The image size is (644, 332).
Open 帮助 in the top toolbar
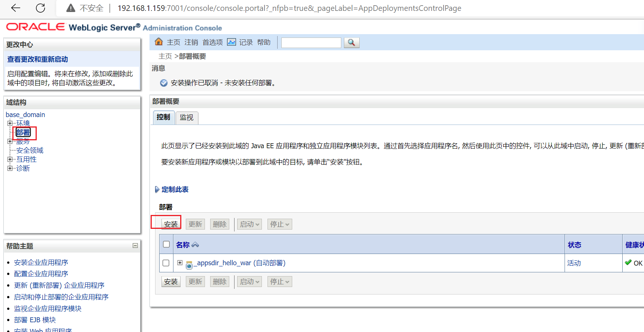tap(264, 42)
